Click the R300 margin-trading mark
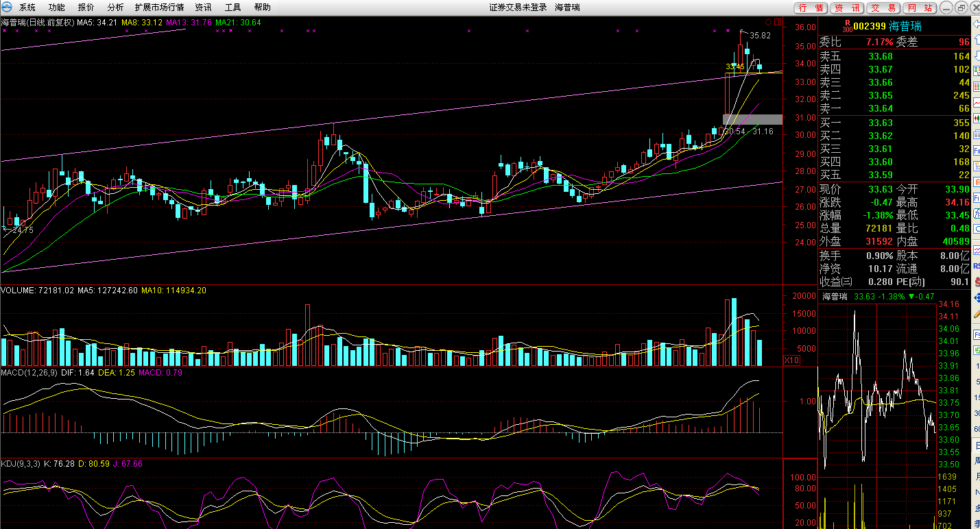The height and width of the screenshot is (529, 980). (x=848, y=26)
